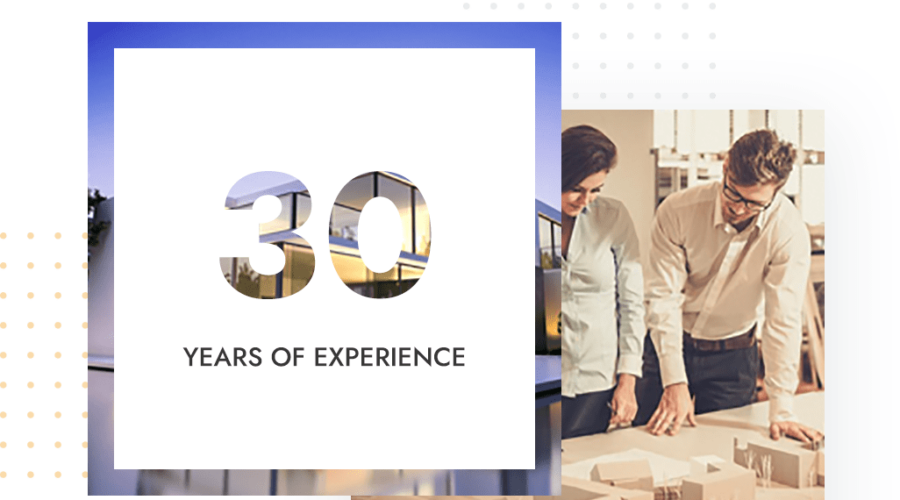Click the large digit 3
The height and width of the screenshot is (500, 900).
coord(267,236)
